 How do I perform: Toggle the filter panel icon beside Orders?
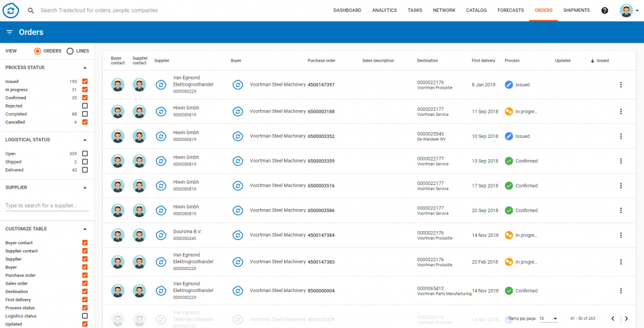[9, 32]
